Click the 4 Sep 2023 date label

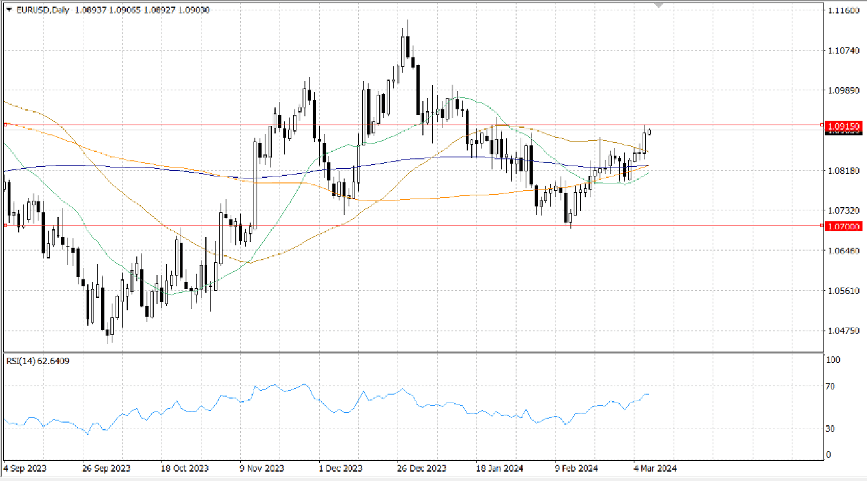click(x=25, y=468)
